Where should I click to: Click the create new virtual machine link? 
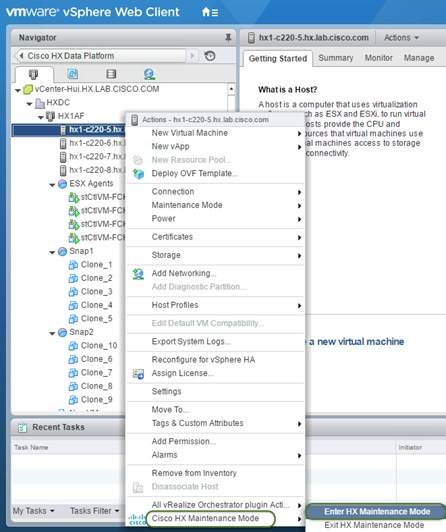[356, 342]
